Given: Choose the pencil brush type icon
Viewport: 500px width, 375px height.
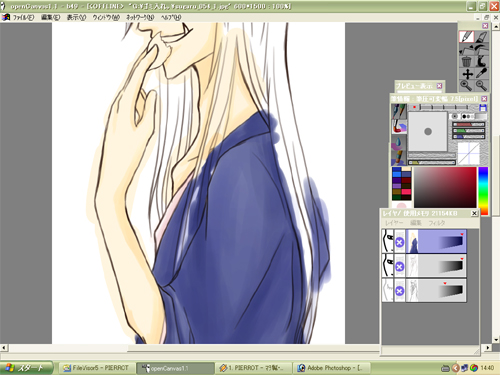Looking at the screenshot, I should click(399, 111).
